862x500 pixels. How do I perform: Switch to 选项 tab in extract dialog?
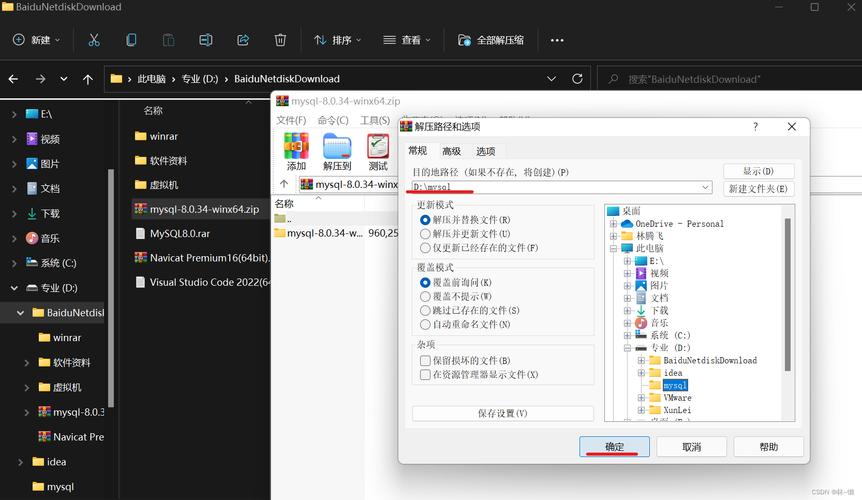[x=485, y=151]
